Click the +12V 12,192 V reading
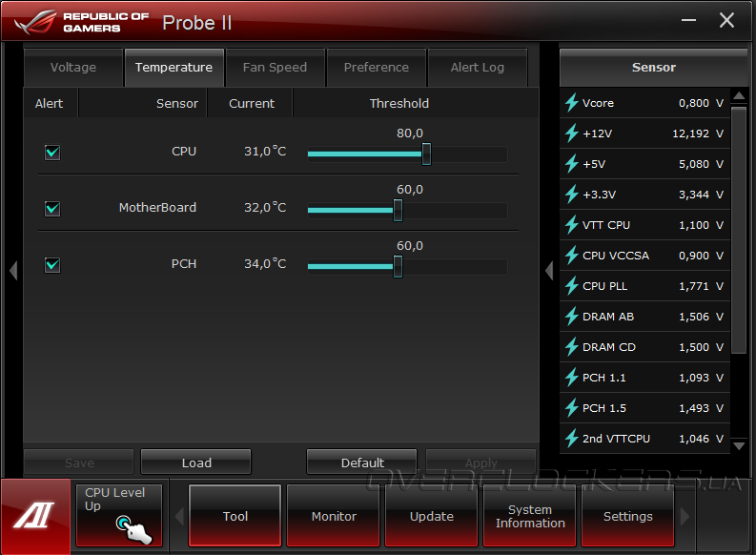 pyautogui.click(x=698, y=134)
